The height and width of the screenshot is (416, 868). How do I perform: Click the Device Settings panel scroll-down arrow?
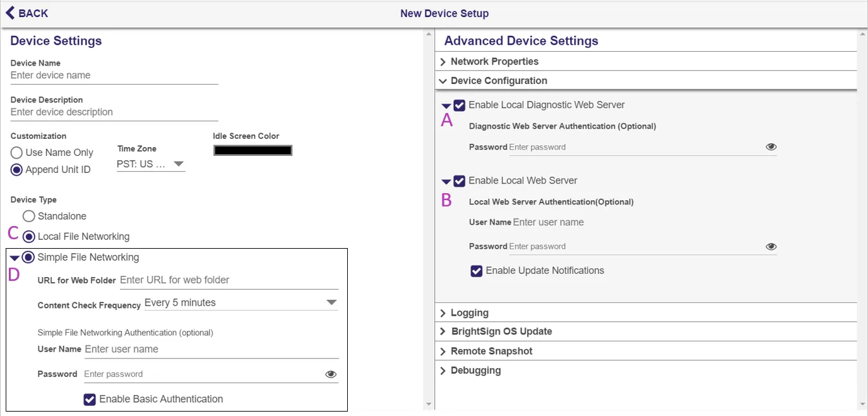pos(429,404)
